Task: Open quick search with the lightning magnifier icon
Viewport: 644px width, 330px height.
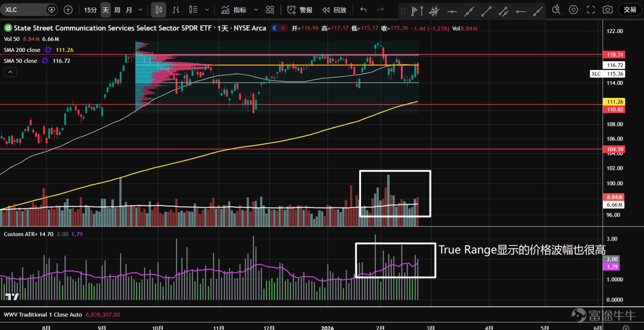Action: 556,10
